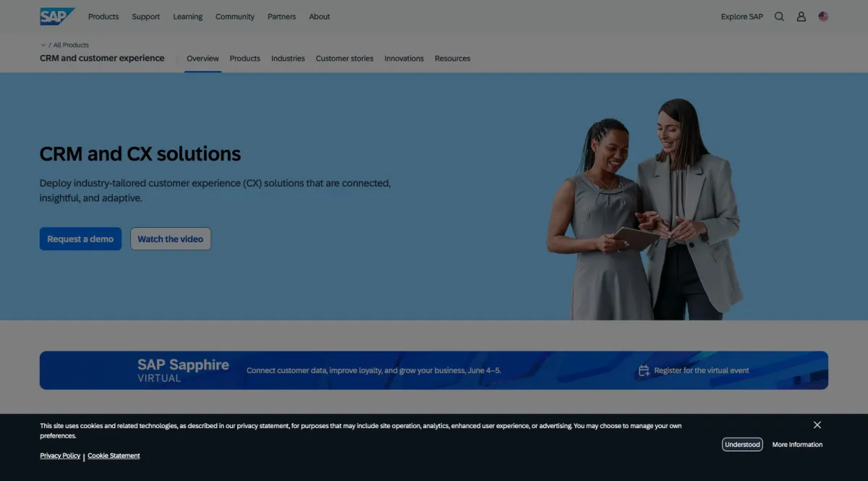868x481 pixels.
Task: Open the search icon in header
Action: 779,17
